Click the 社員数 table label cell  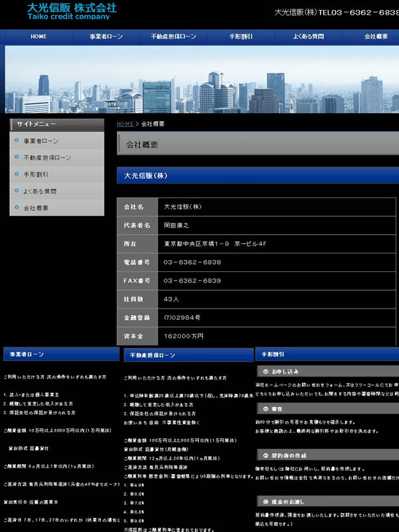[x=138, y=299]
